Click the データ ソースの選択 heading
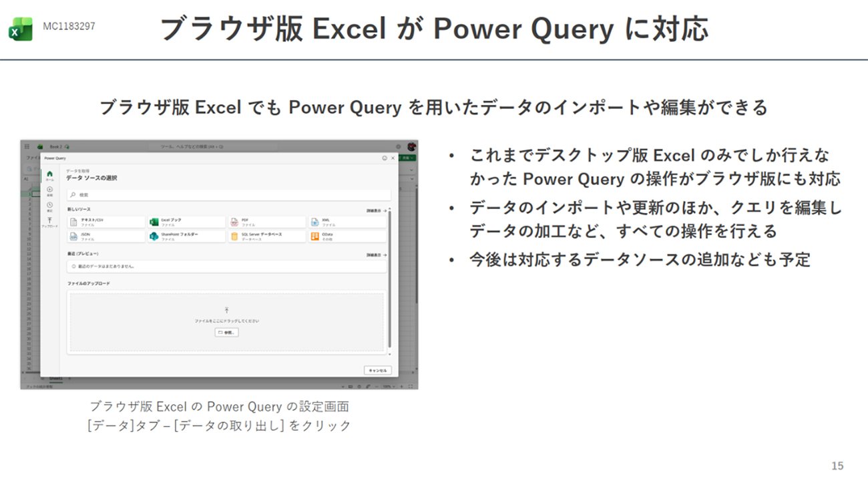This screenshot has height=489, width=868. tap(91, 178)
